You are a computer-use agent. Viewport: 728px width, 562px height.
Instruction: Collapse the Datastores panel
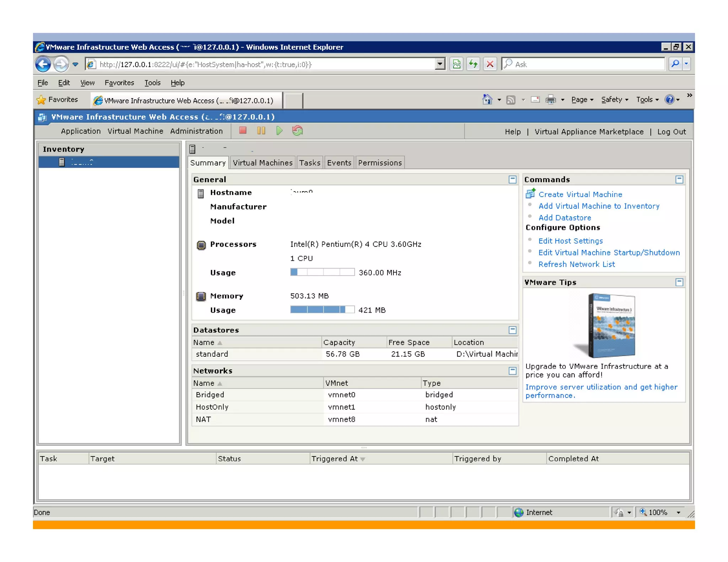click(512, 330)
